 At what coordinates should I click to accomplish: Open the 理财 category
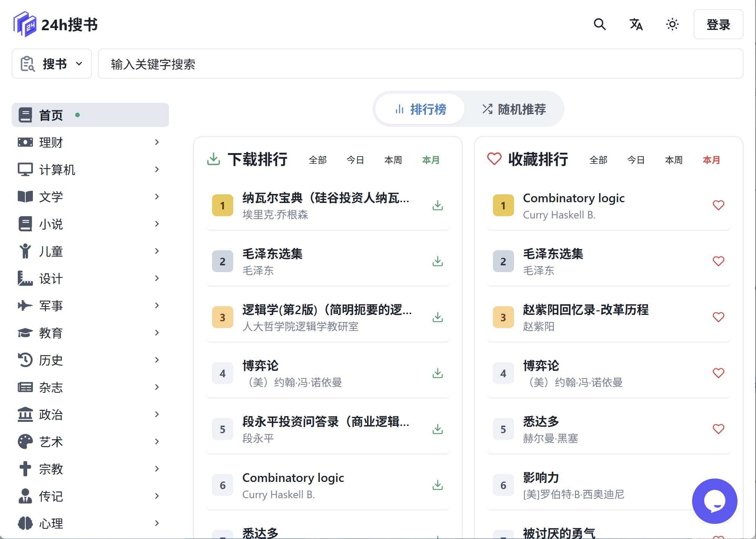(x=90, y=142)
